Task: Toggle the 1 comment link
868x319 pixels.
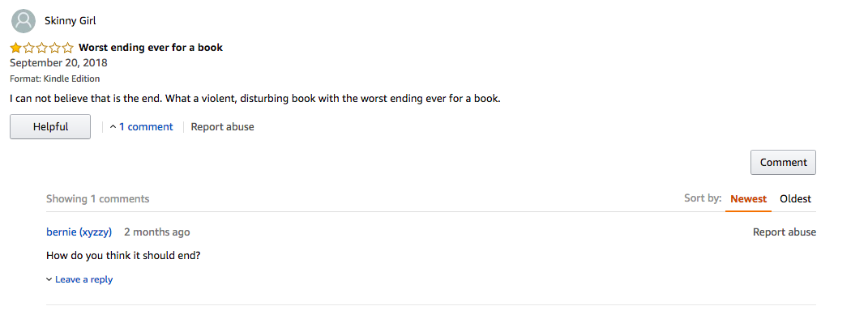Action: (x=146, y=126)
